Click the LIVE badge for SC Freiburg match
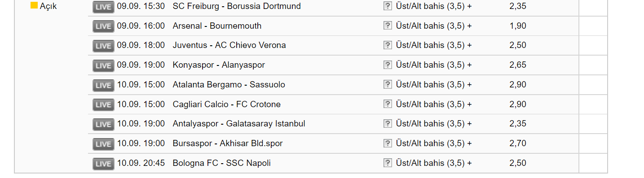The height and width of the screenshot is (178, 644). (103, 7)
